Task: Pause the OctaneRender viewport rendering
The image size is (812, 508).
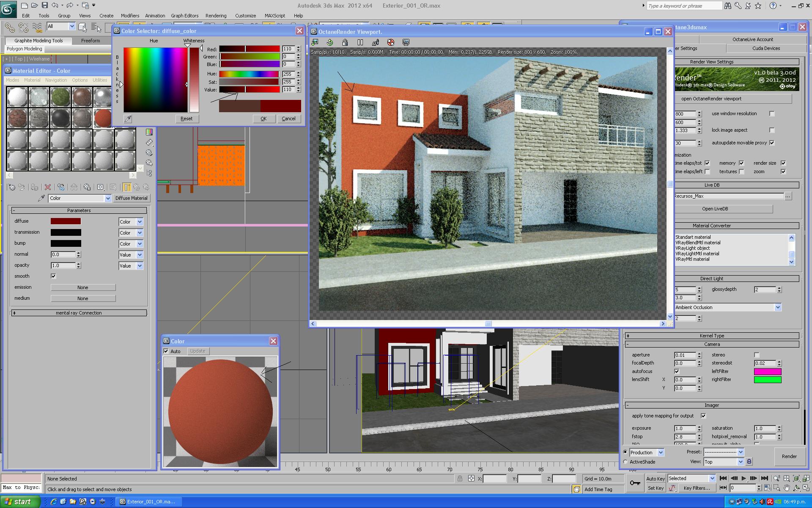Action: click(x=360, y=42)
